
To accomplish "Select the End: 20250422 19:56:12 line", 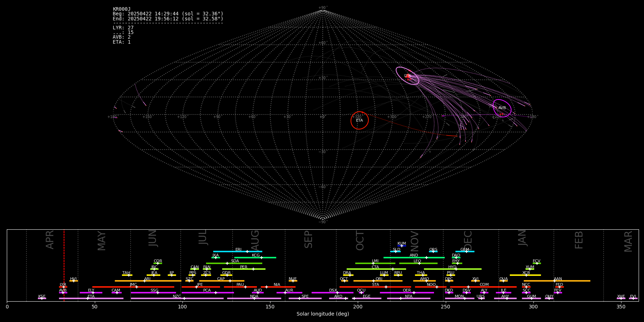I will pyautogui.click(x=168, y=19).
